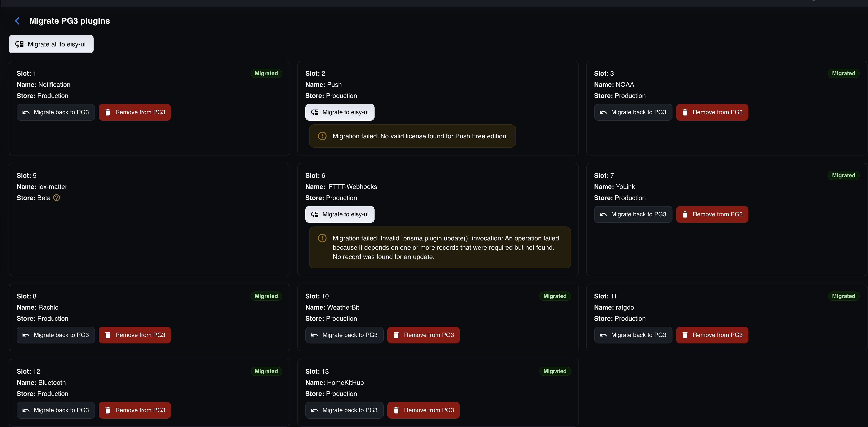Remove YoLink plugin from PG3
The height and width of the screenshot is (427, 868).
tap(712, 214)
